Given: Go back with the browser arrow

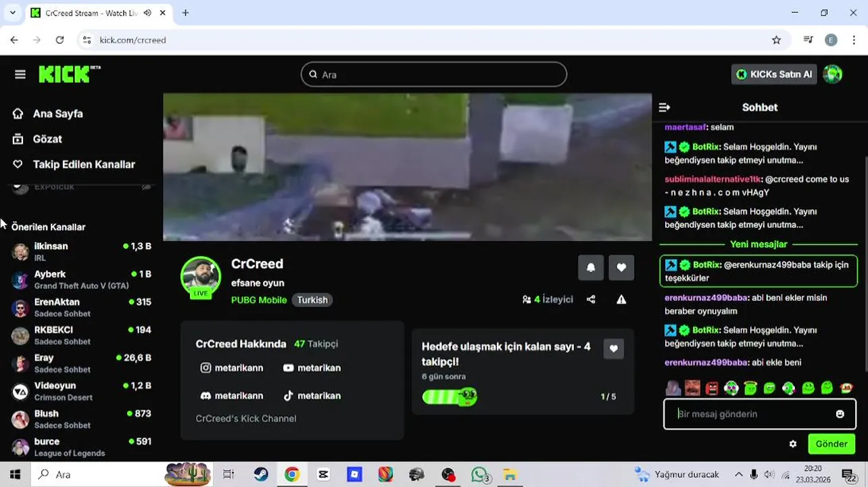Looking at the screenshot, I should (x=14, y=40).
